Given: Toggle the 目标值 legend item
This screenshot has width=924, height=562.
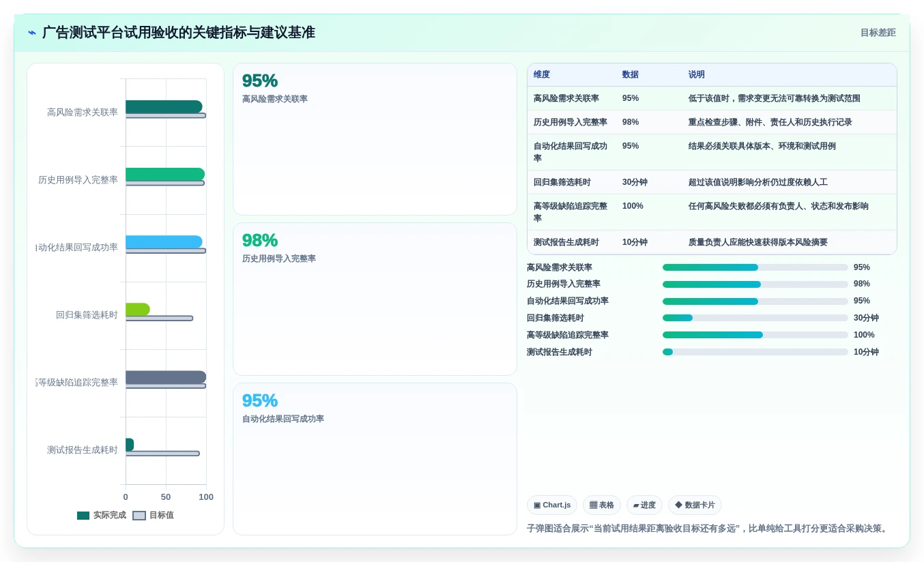Looking at the screenshot, I should pyautogui.click(x=154, y=516).
